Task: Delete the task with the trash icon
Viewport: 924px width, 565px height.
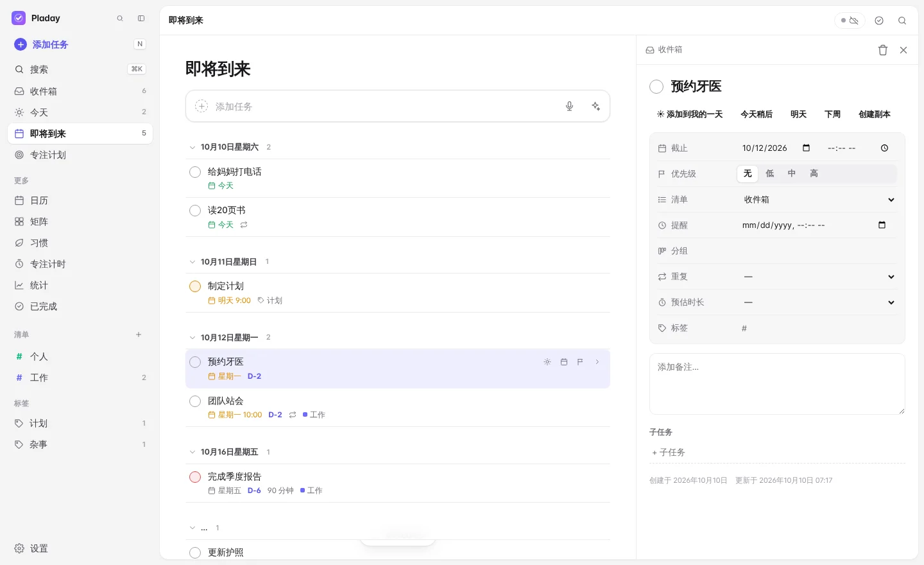Action: [883, 50]
